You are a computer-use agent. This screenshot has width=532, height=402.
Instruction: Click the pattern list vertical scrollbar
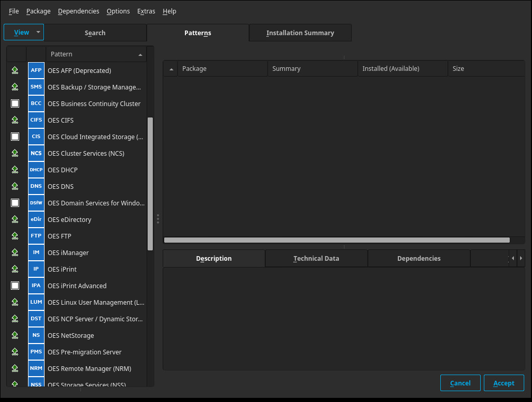pos(150,184)
